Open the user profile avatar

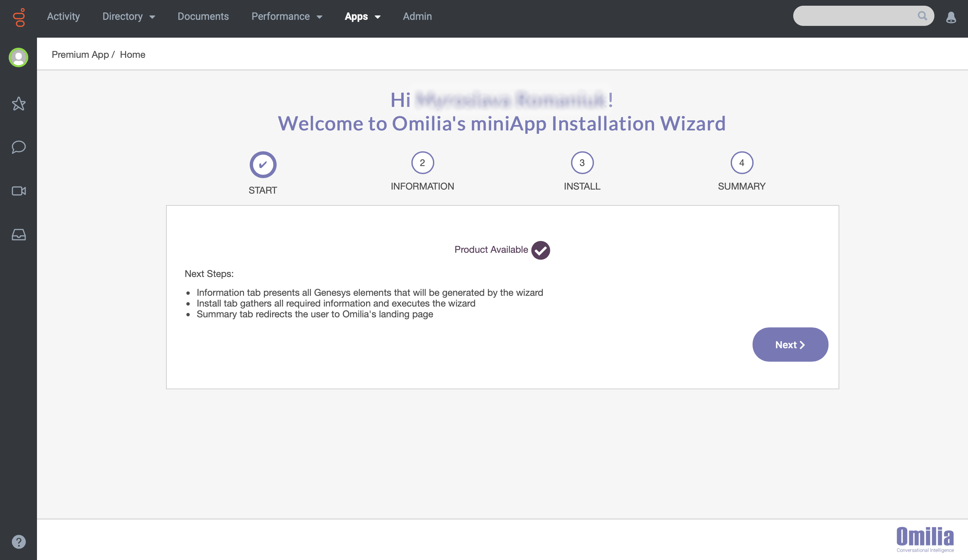18,57
